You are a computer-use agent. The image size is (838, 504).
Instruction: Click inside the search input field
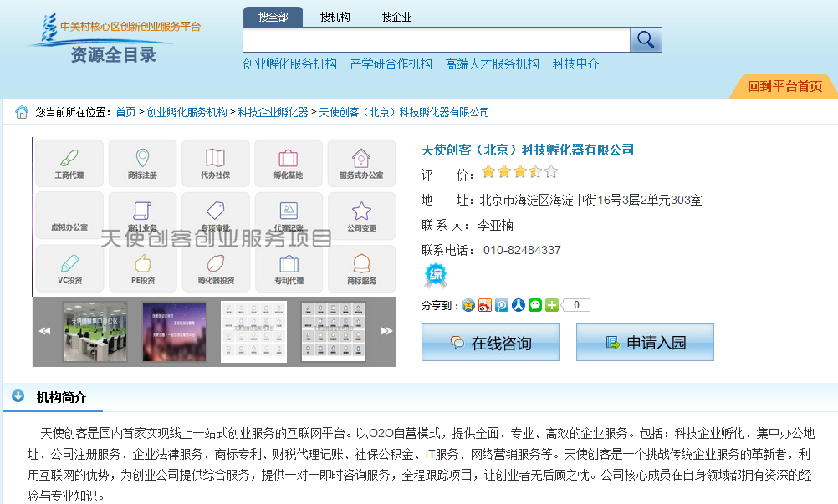point(437,39)
